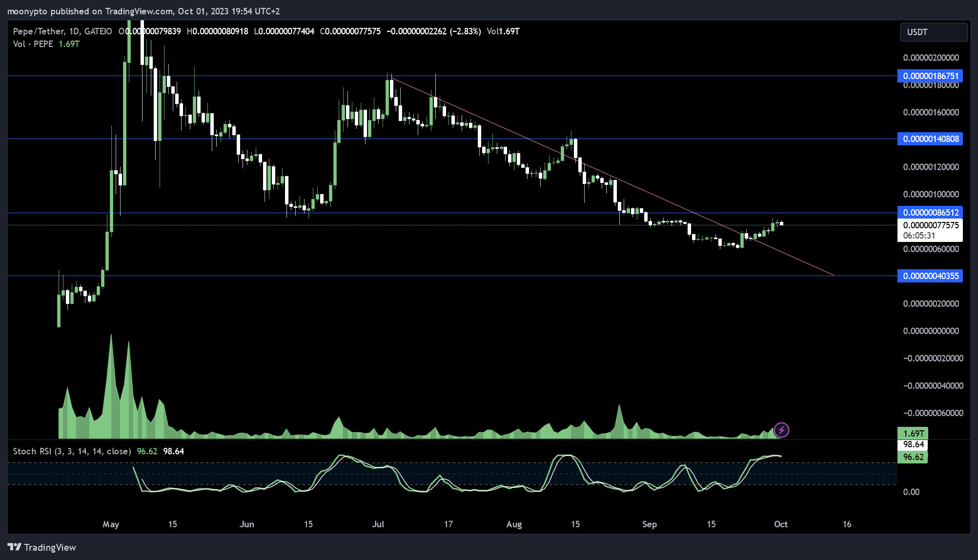Click the purple lightning bolt icon
978x560 pixels.
(781, 430)
